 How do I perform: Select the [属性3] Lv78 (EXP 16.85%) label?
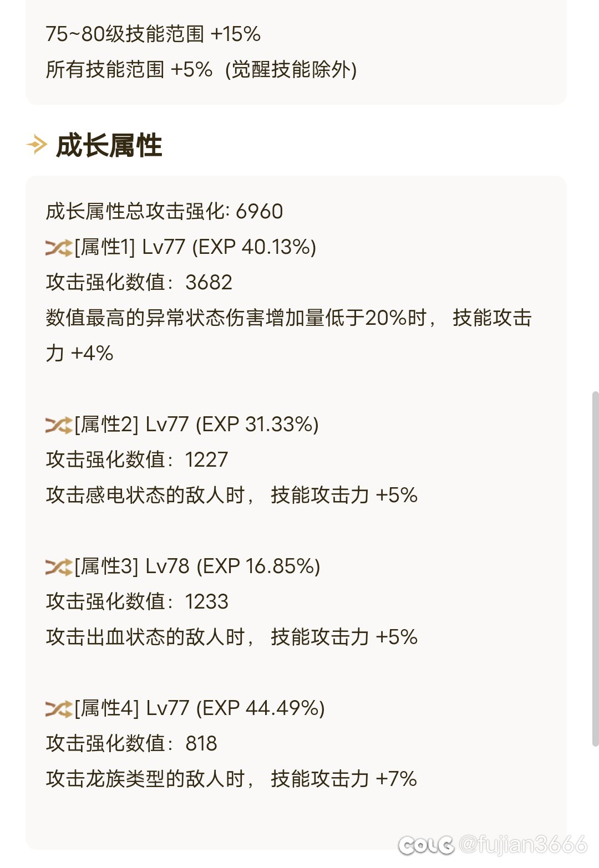point(197,566)
